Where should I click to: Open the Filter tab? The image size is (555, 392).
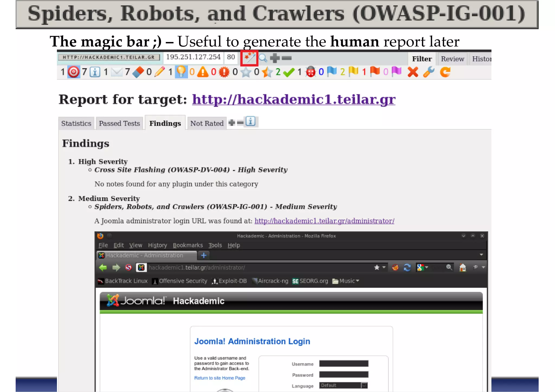422,59
